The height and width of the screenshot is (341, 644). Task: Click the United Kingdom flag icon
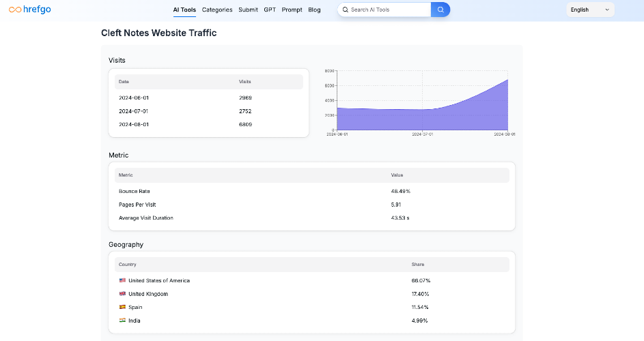point(122,294)
